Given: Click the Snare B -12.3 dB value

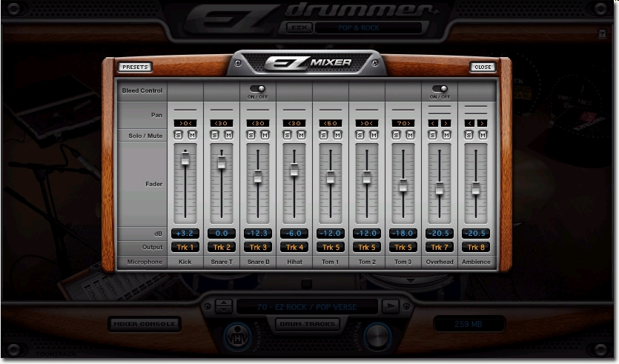Looking at the screenshot, I should click(258, 234).
